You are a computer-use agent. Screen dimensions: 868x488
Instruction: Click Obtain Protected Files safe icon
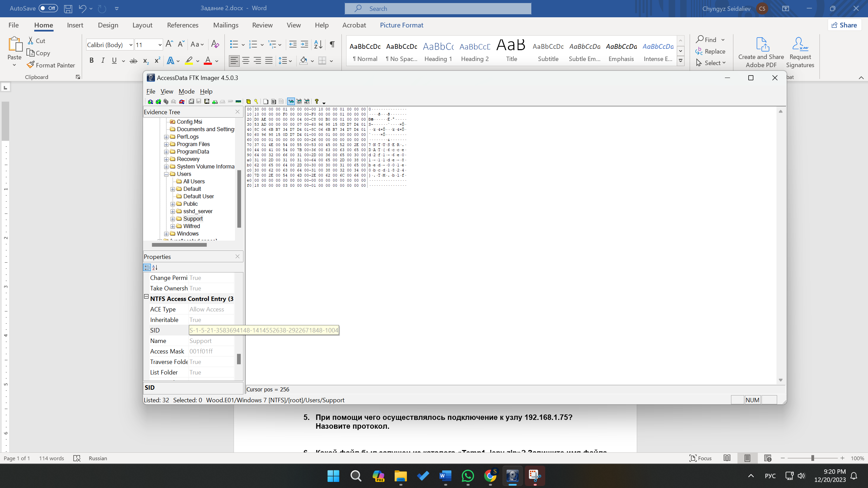(x=248, y=101)
